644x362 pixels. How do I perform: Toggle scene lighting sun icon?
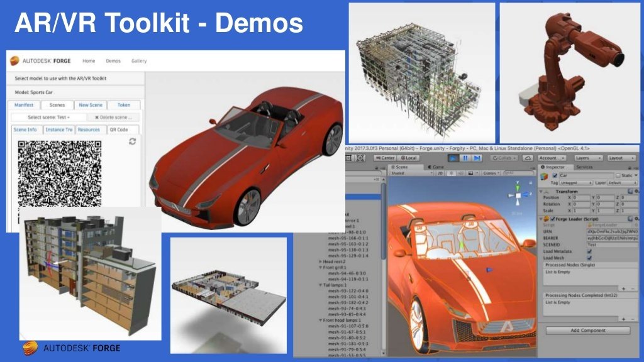click(x=452, y=173)
